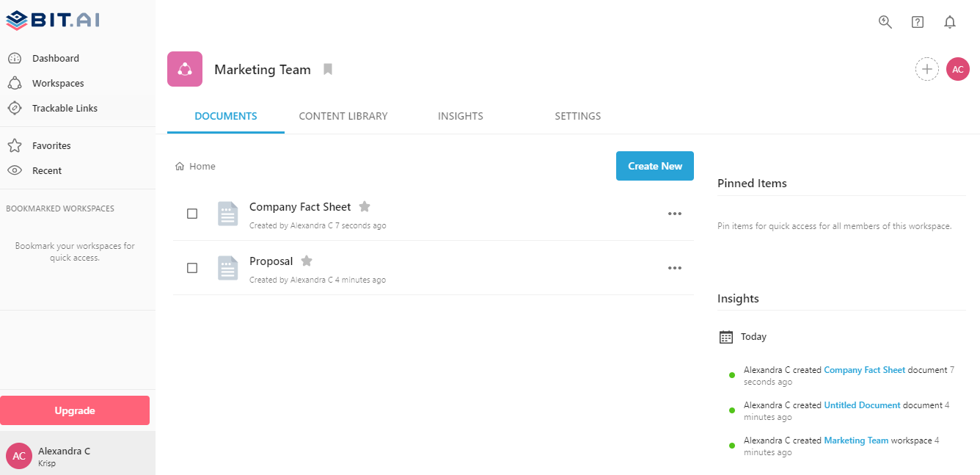Open Untitled Document link in Insights
The image size is (980, 475).
[x=862, y=405]
